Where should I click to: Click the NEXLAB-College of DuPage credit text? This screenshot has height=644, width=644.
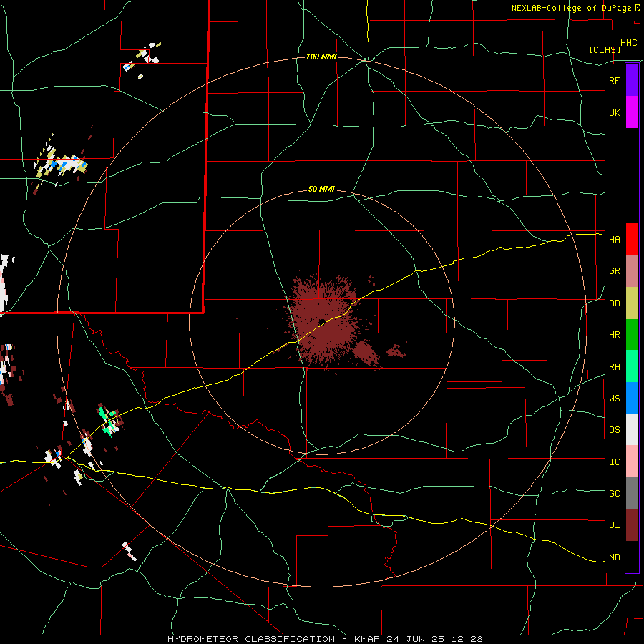click(x=571, y=8)
